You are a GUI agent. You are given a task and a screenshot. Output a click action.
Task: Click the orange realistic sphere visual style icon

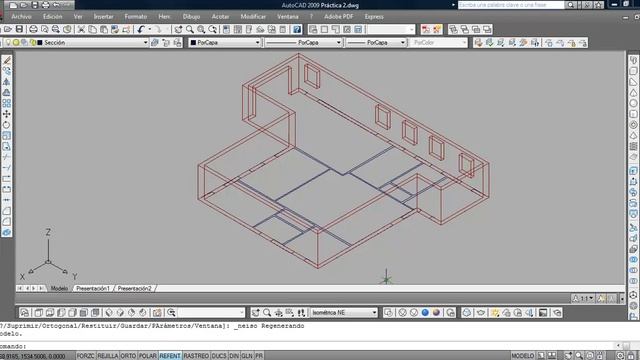coord(436,313)
